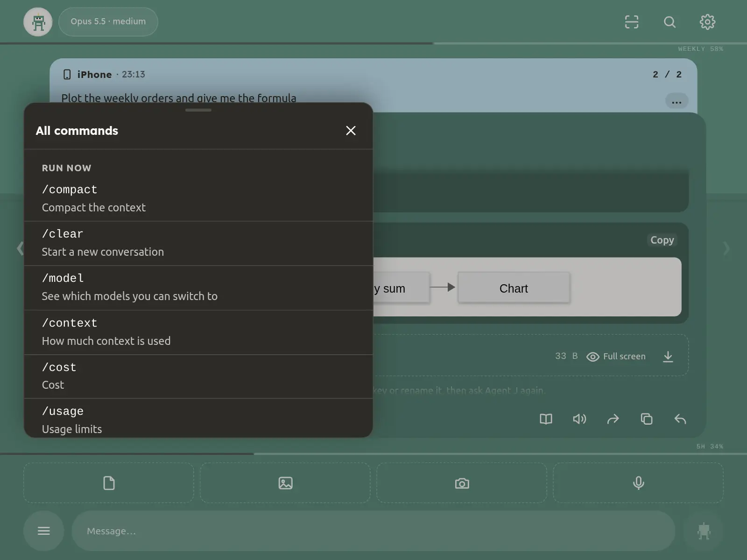Open the camera to take photo

462,483
